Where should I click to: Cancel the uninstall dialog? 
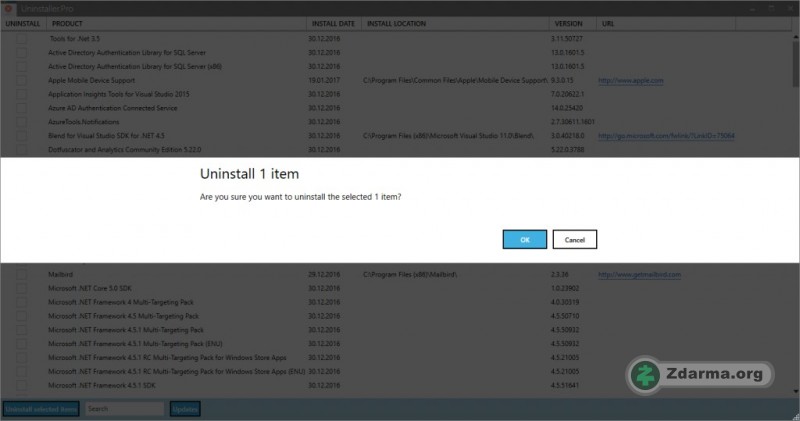click(x=574, y=239)
